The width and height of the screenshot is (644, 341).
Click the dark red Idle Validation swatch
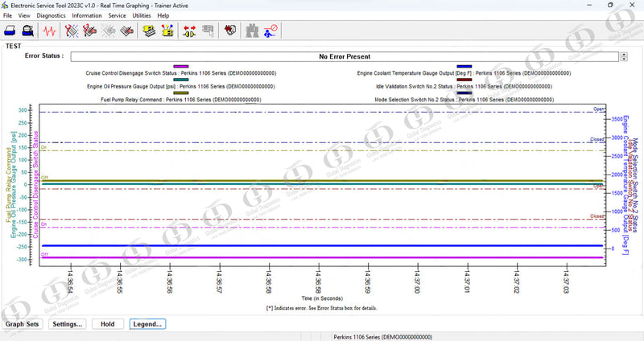(464, 80)
